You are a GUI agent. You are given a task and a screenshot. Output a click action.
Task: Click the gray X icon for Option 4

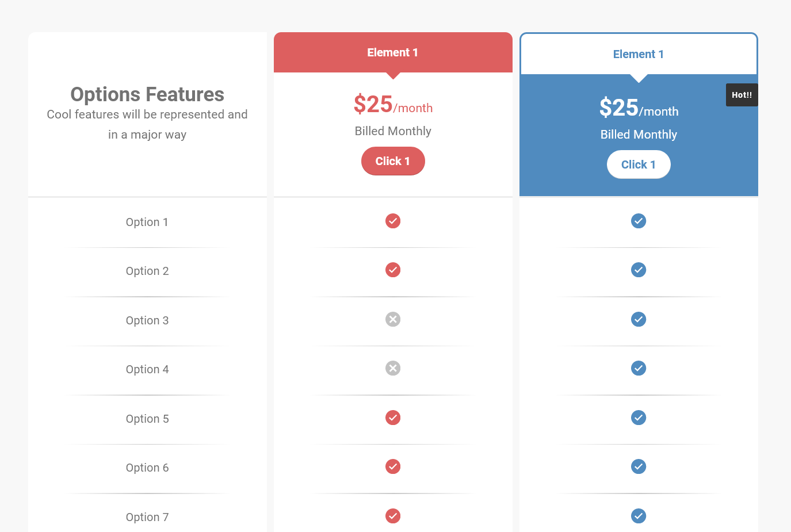tap(393, 368)
